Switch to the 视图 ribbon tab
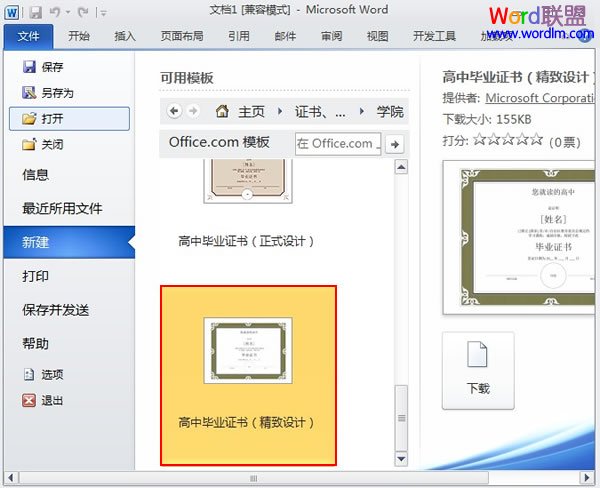 point(378,36)
